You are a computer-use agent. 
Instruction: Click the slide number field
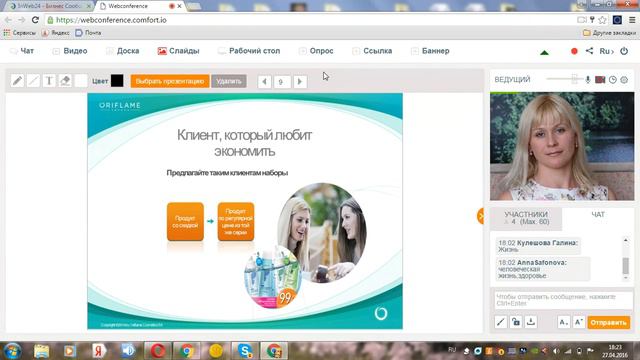[282, 82]
